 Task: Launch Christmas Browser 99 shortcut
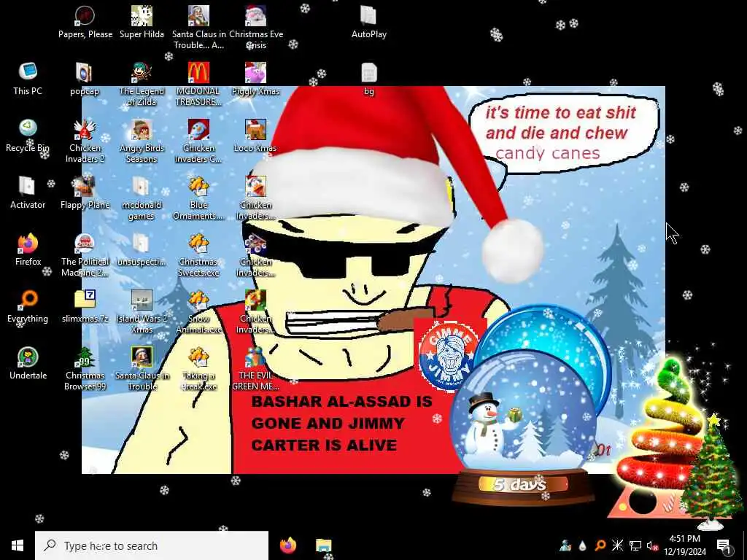coord(85,368)
